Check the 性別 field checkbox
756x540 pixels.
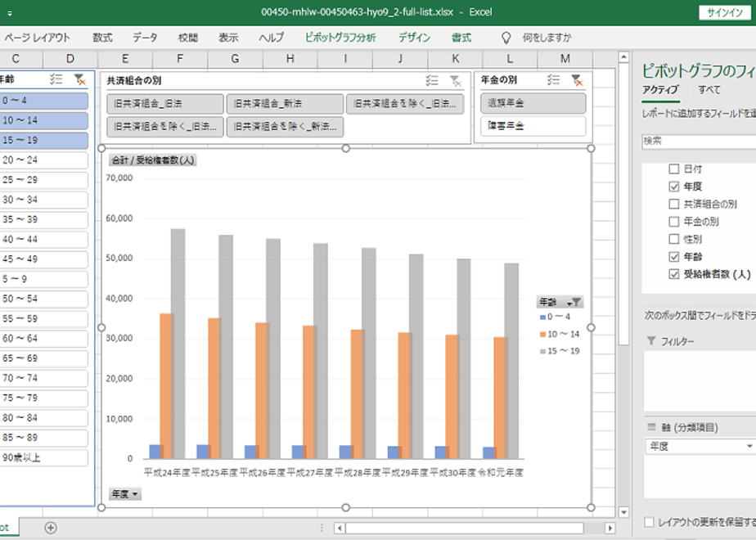[674, 239]
